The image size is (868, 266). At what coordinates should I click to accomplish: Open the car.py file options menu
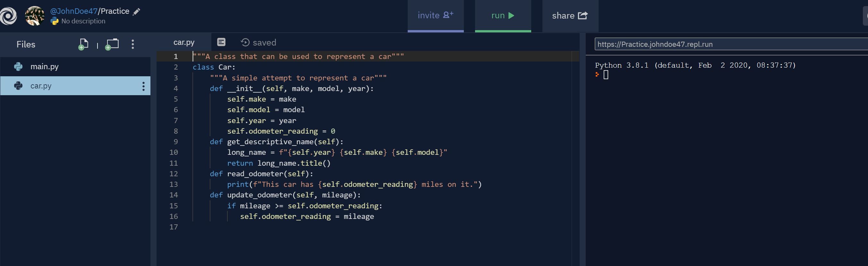point(143,86)
